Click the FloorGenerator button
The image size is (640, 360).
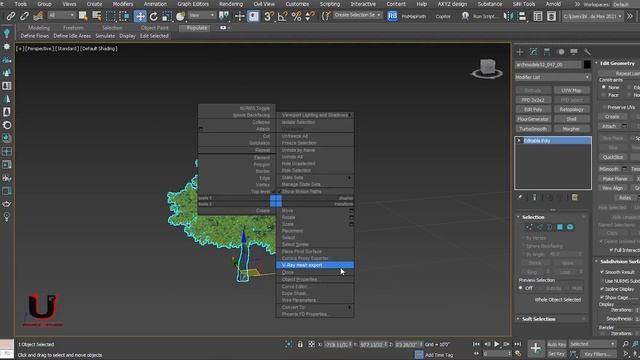(x=533, y=119)
